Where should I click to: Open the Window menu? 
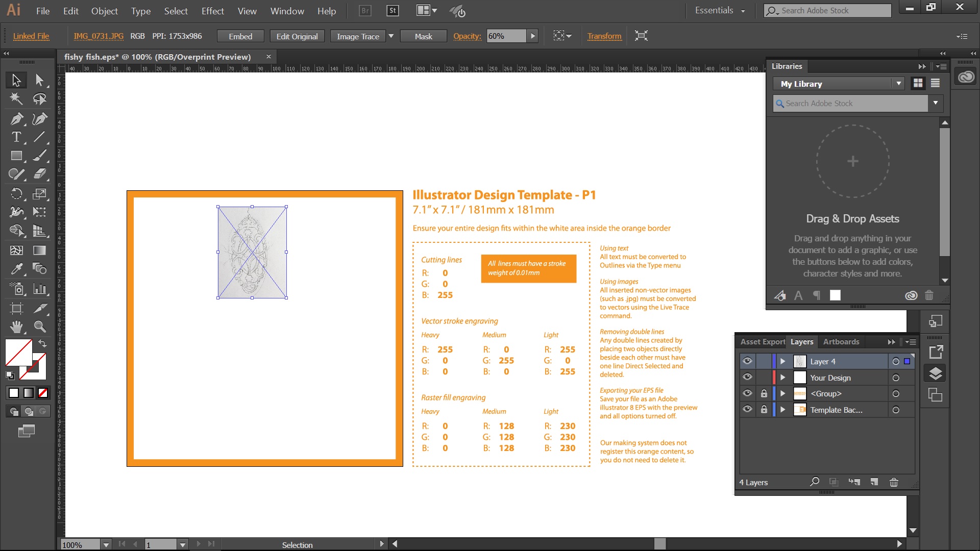click(287, 11)
